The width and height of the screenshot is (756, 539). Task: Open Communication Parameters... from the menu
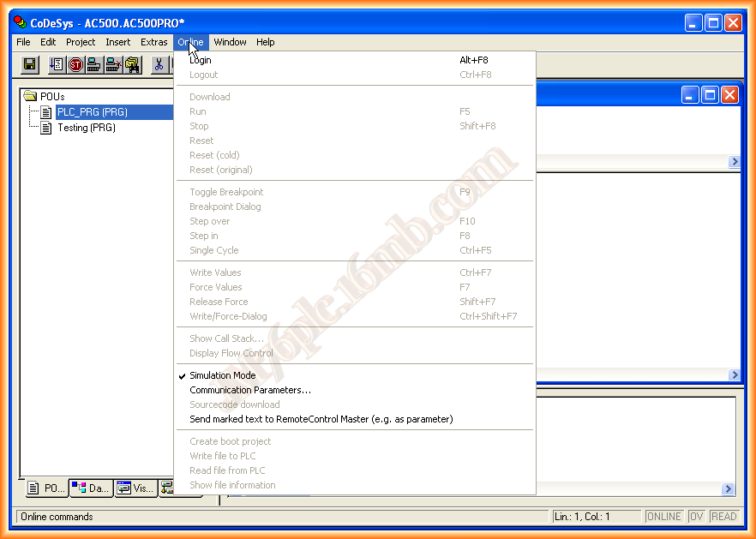(x=249, y=390)
